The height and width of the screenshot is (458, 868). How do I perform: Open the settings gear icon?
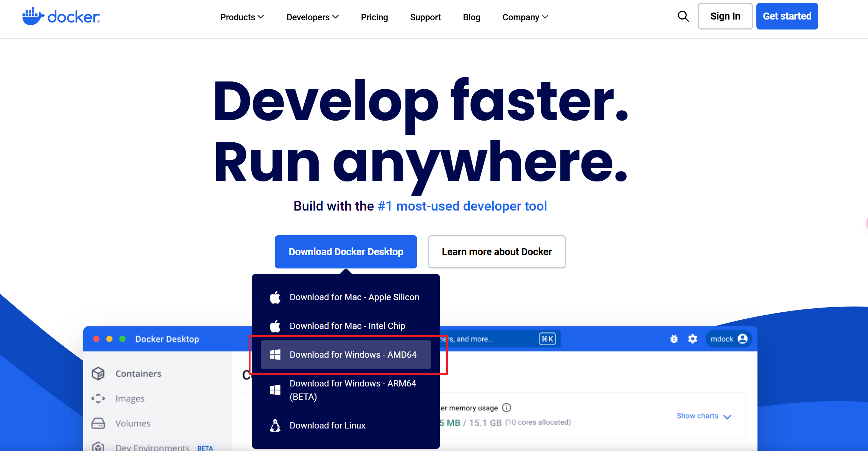[693, 339]
